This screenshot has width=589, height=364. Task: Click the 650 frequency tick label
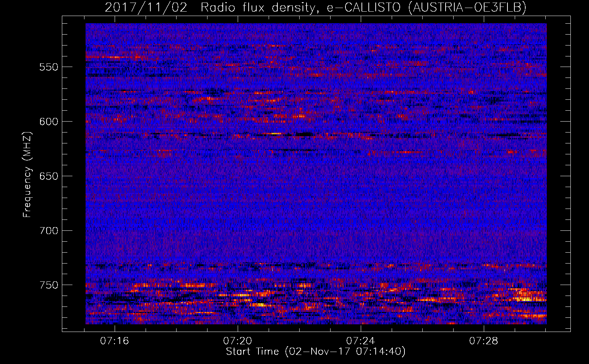pyautogui.click(x=49, y=176)
